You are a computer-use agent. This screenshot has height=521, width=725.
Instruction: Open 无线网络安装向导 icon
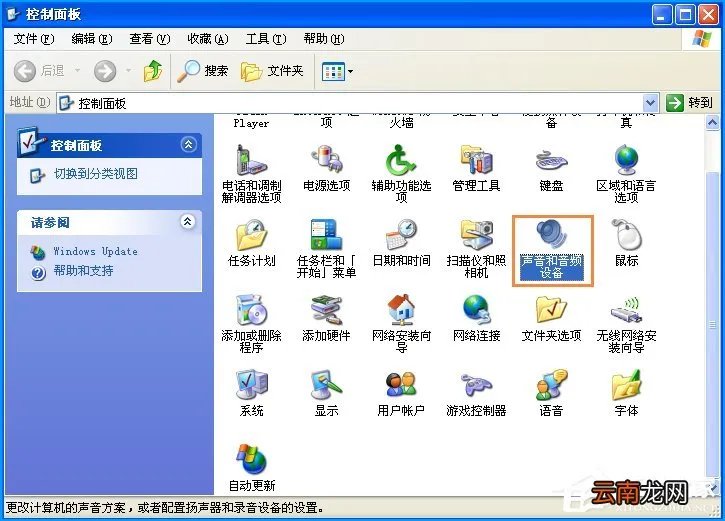point(626,324)
